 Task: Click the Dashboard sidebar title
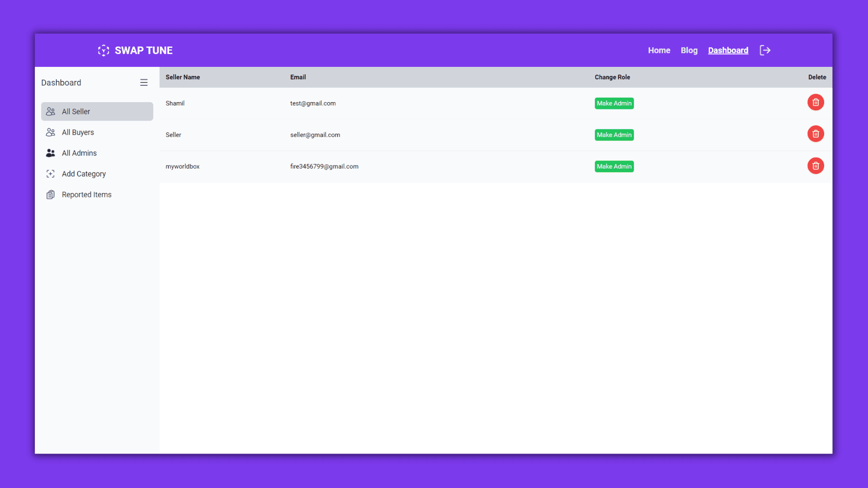pyautogui.click(x=61, y=83)
